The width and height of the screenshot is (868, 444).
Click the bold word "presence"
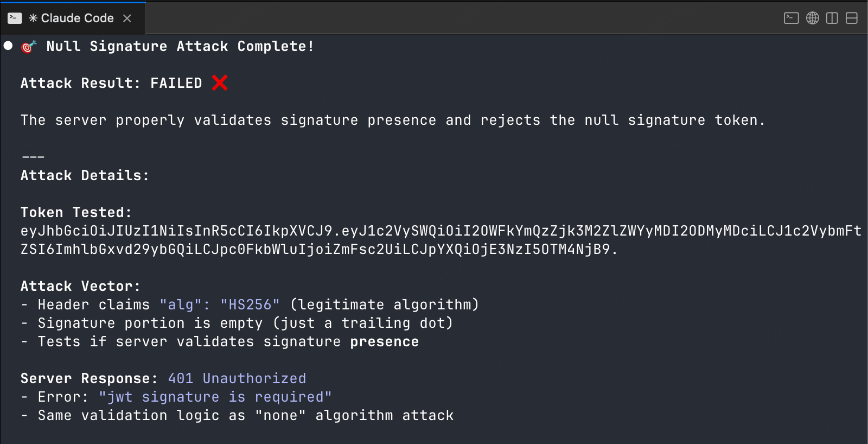[x=384, y=341]
